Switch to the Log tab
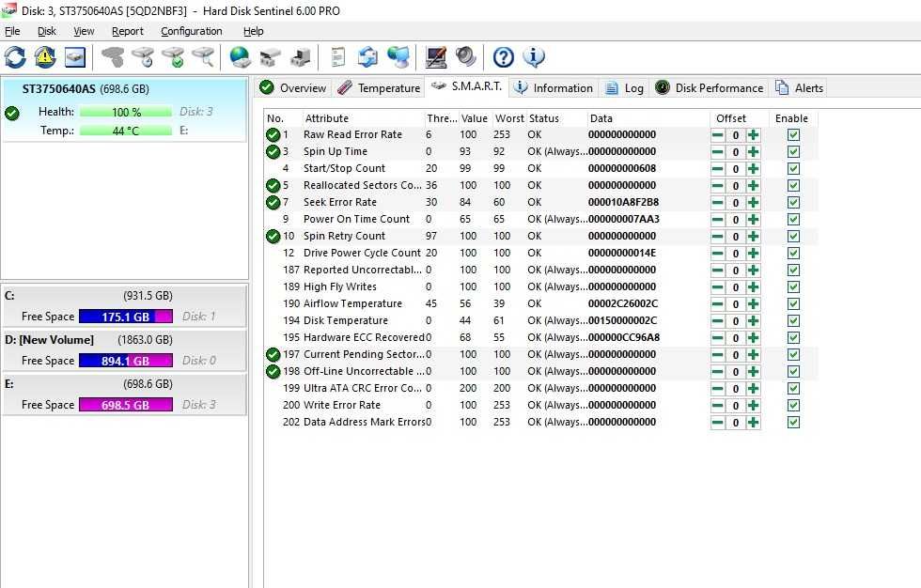 (624, 88)
